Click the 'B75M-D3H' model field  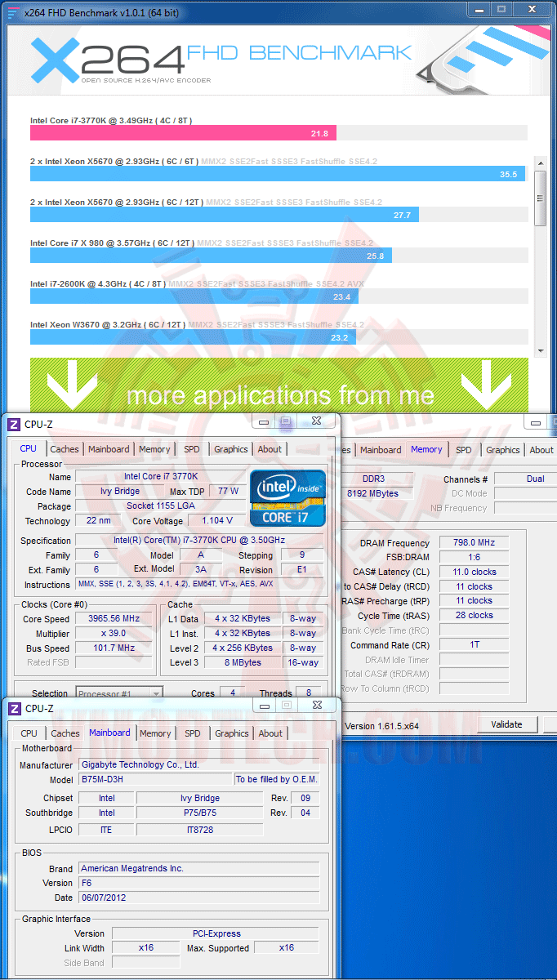click(155, 779)
